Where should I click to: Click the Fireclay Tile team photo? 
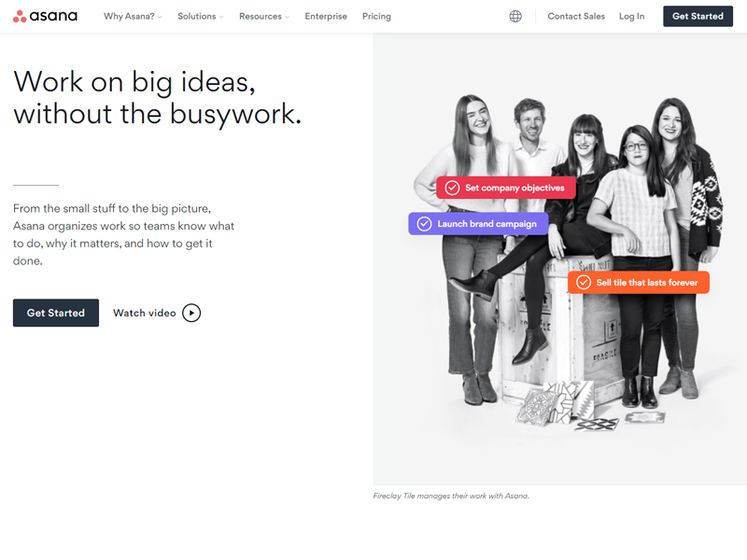coord(559,259)
